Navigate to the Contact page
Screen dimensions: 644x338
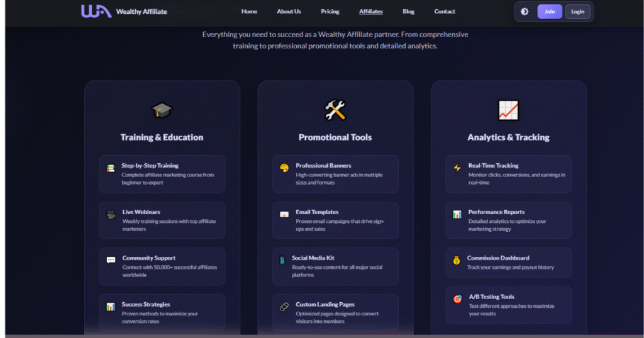click(x=445, y=11)
